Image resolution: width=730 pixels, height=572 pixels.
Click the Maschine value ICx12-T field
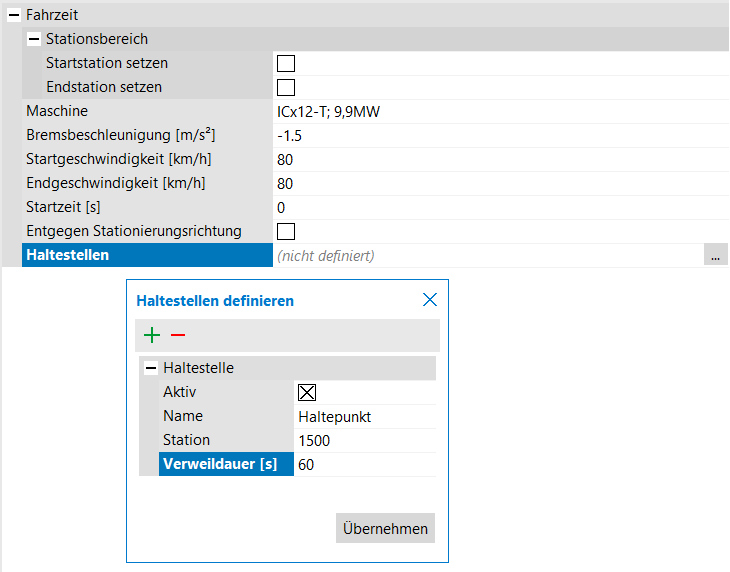[500, 111]
